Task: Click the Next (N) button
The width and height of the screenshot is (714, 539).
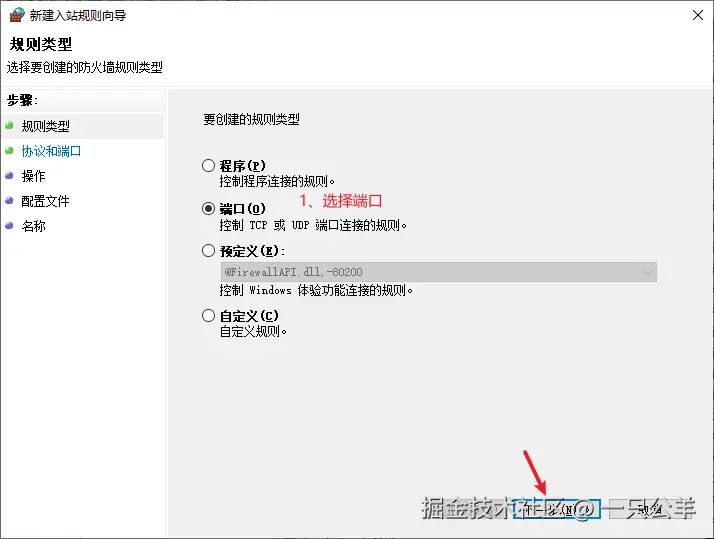Action: point(556,509)
